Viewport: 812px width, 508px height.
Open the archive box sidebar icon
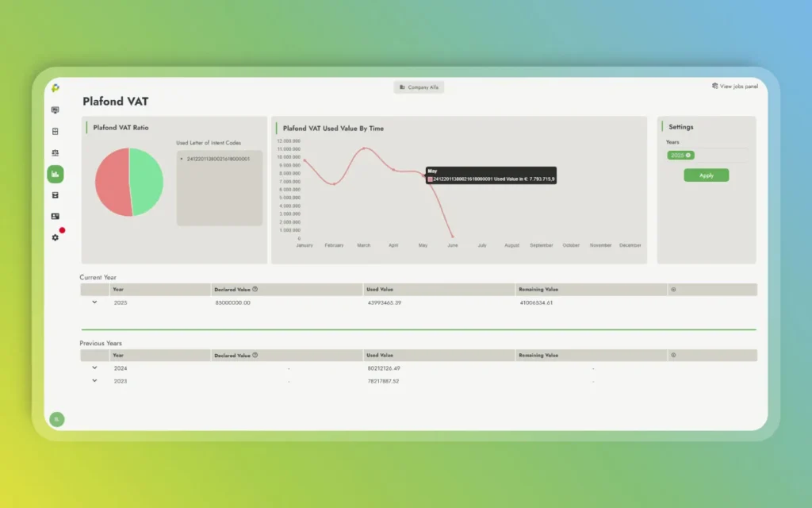(x=55, y=195)
